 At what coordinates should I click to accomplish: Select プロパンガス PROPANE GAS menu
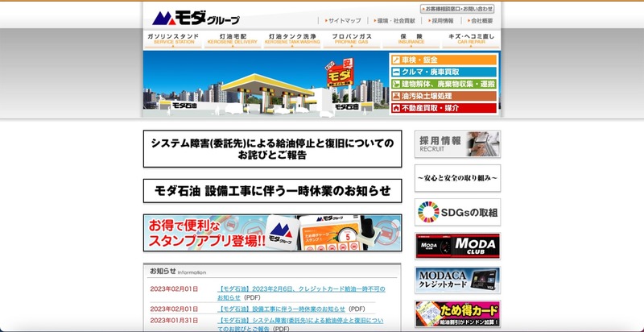pos(352,39)
